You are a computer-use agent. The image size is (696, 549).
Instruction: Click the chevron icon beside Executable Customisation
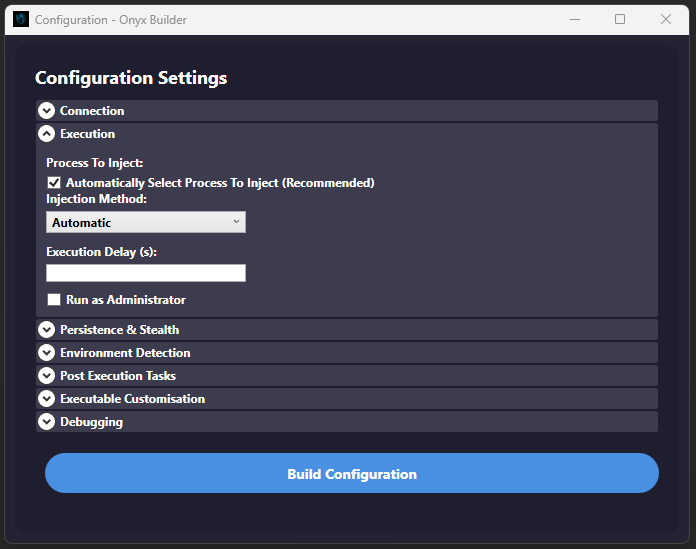point(46,399)
